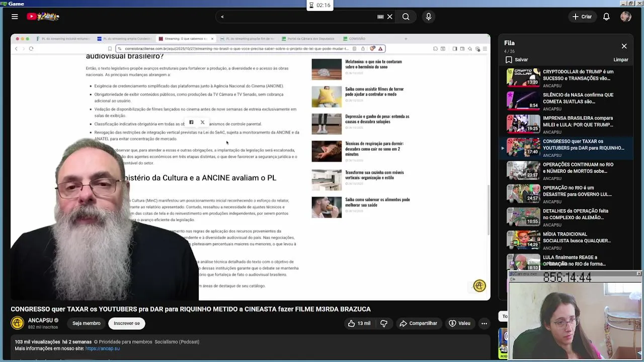Open the https://ancap.su link in the description
Image resolution: width=644 pixels, height=362 pixels.
pos(102,348)
